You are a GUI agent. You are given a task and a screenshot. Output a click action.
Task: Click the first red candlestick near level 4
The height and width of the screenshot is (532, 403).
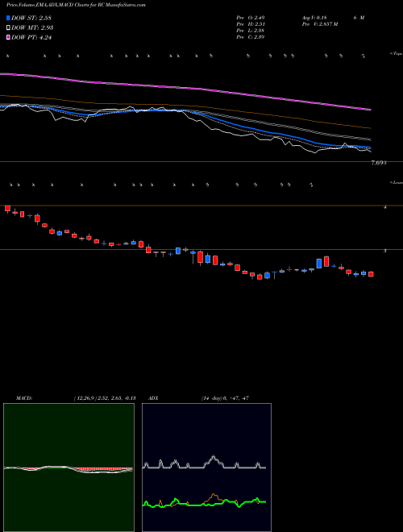pyautogui.click(x=7, y=208)
